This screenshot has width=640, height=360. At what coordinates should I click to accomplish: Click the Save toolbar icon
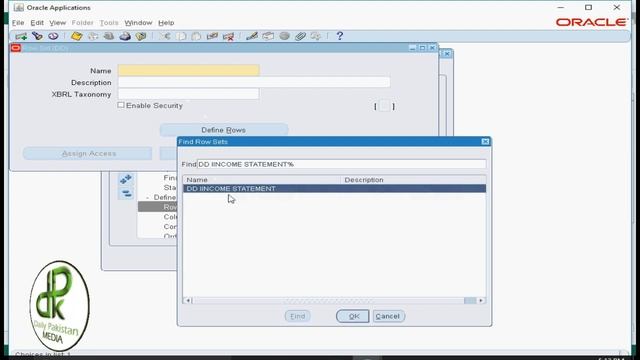[76, 36]
